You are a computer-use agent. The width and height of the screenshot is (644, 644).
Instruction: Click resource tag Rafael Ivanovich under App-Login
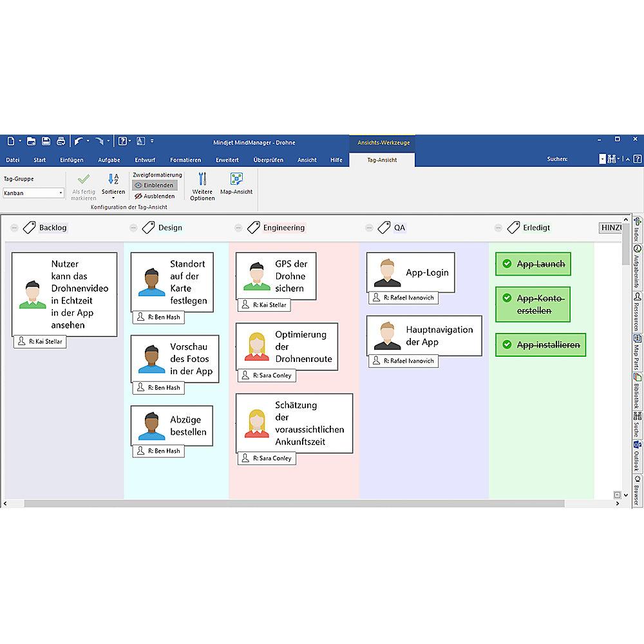point(403,298)
